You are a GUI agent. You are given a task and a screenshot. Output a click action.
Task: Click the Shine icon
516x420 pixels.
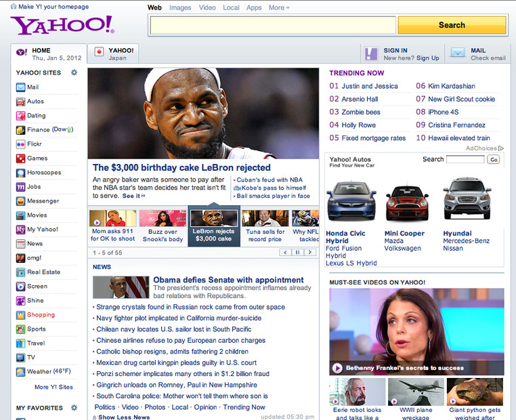coord(20,301)
